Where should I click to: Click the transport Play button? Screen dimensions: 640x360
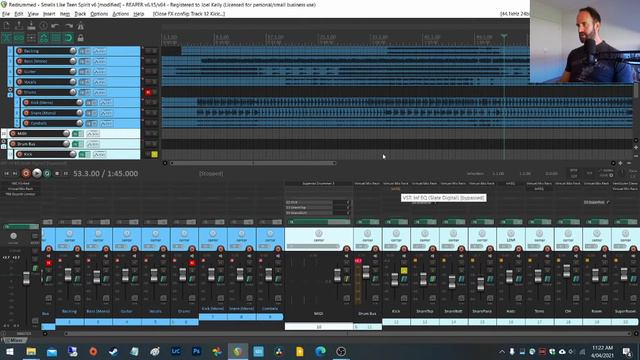pos(37,173)
